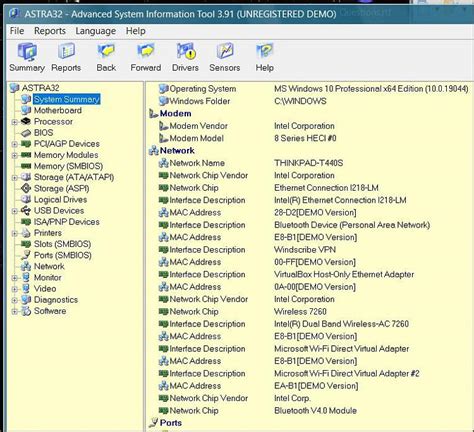Click the THINKPAD-T440S value
474x432 pixels.
click(308, 163)
